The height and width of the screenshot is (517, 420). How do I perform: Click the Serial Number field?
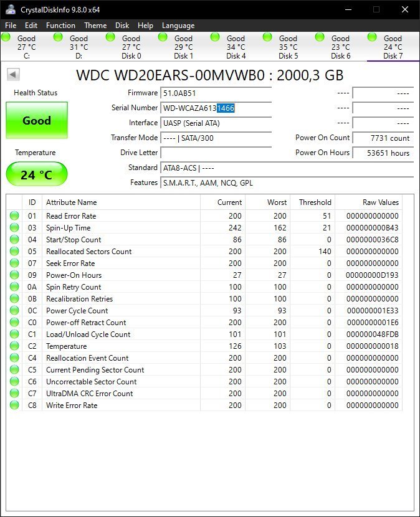(x=216, y=108)
